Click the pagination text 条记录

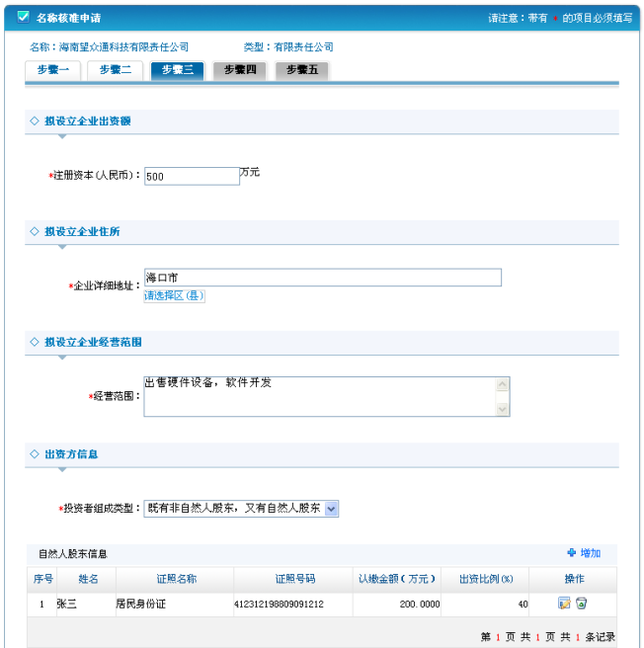[600, 637]
